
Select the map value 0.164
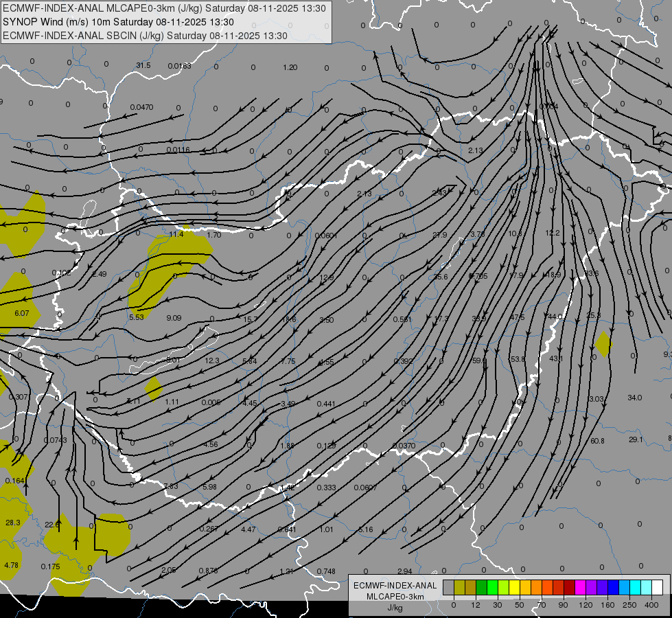pos(15,481)
